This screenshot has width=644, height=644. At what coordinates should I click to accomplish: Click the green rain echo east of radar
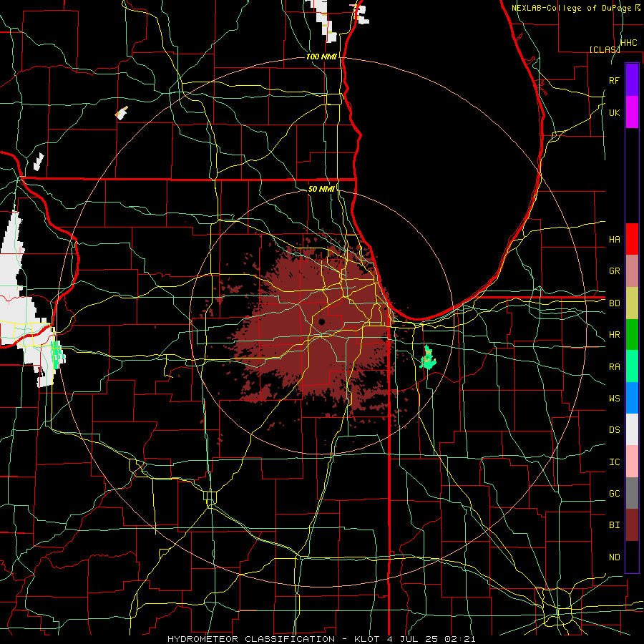tap(428, 358)
